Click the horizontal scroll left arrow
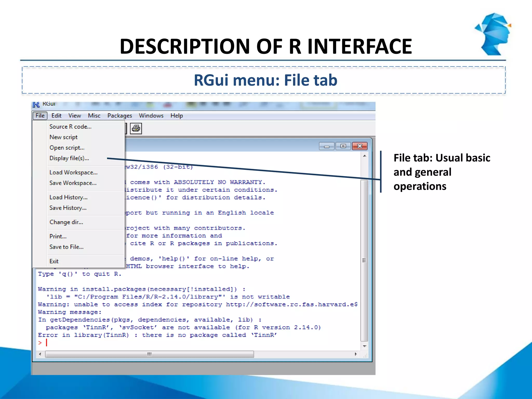 click(40, 354)
